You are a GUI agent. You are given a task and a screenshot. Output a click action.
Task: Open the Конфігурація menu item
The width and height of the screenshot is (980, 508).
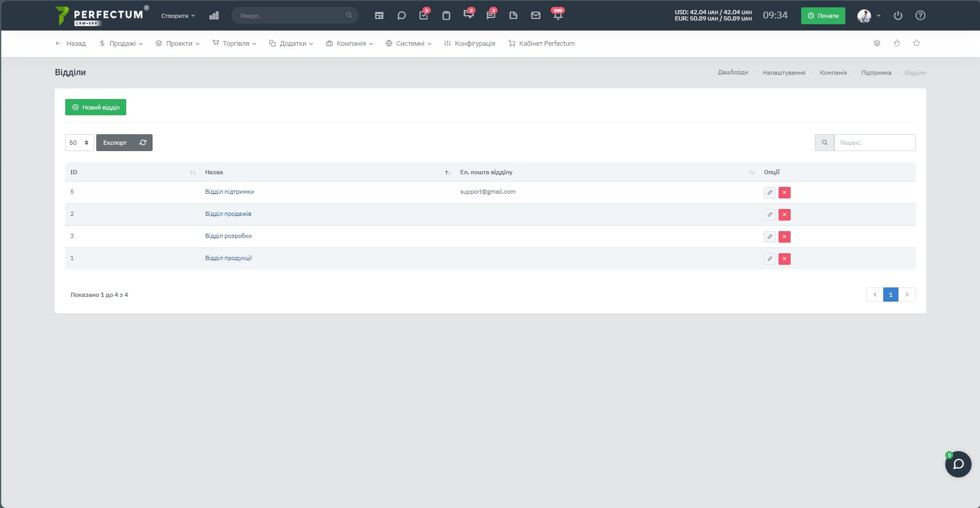click(469, 44)
